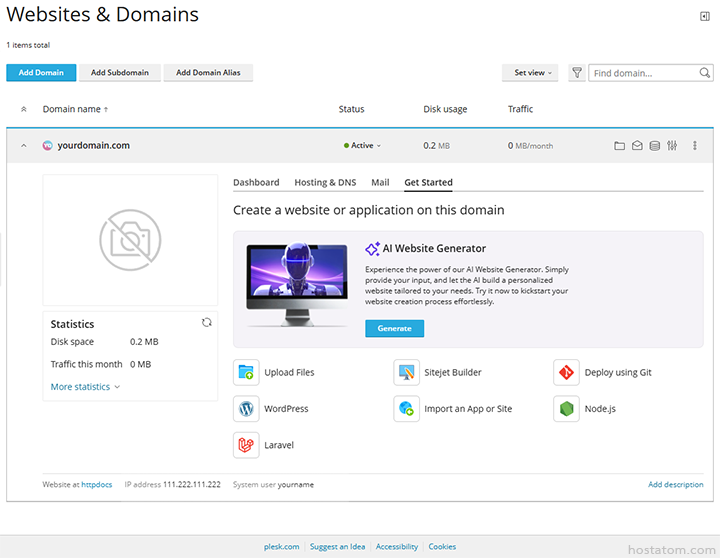Open the Dashboard tab

(x=256, y=183)
